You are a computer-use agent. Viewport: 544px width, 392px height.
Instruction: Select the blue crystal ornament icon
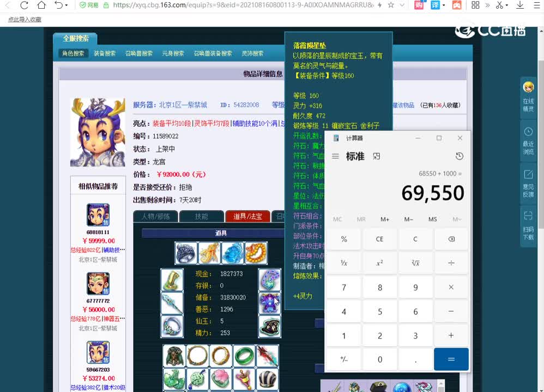[232, 253]
